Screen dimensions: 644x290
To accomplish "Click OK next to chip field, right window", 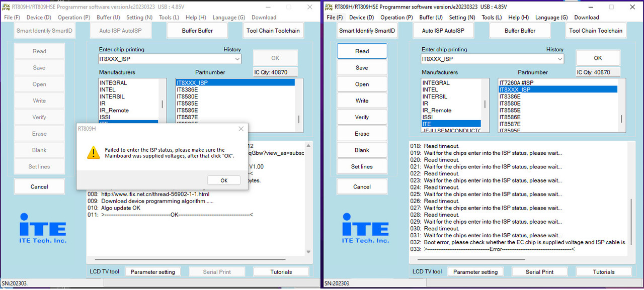I will pos(598,58).
